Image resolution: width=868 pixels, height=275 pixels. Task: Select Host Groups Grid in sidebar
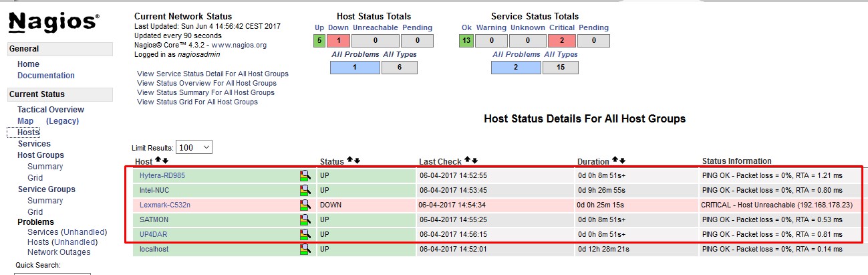[x=35, y=178]
